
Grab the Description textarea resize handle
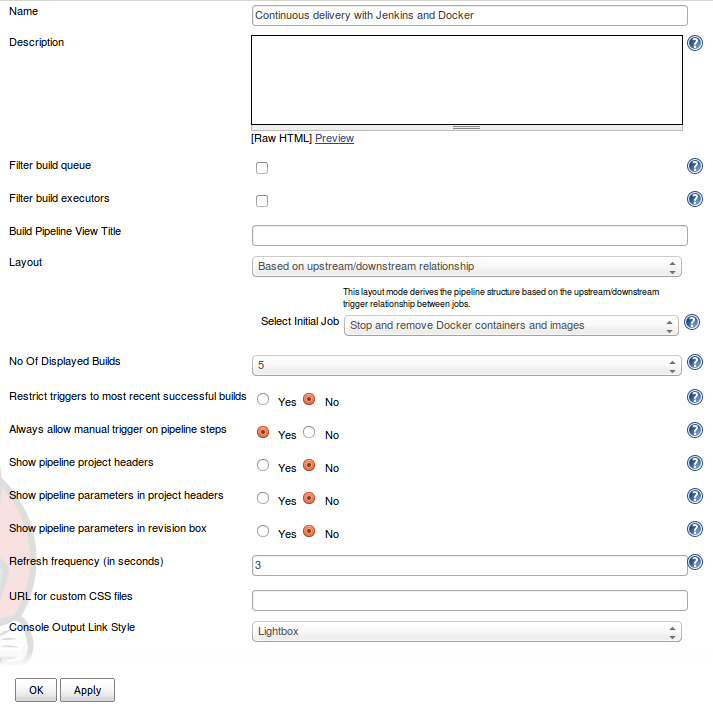click(x=467, y=128)
